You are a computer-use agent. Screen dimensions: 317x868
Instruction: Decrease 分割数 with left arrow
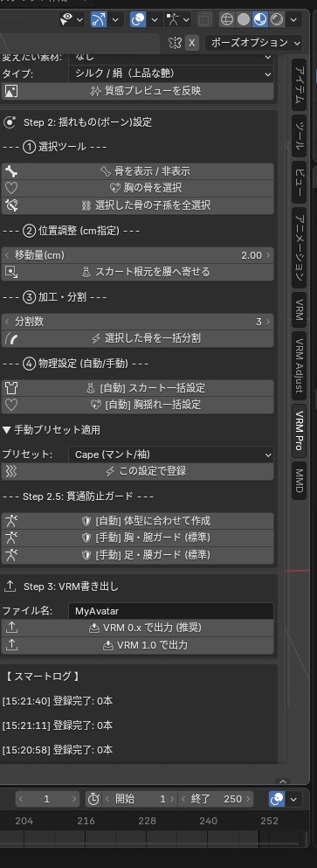7,322
